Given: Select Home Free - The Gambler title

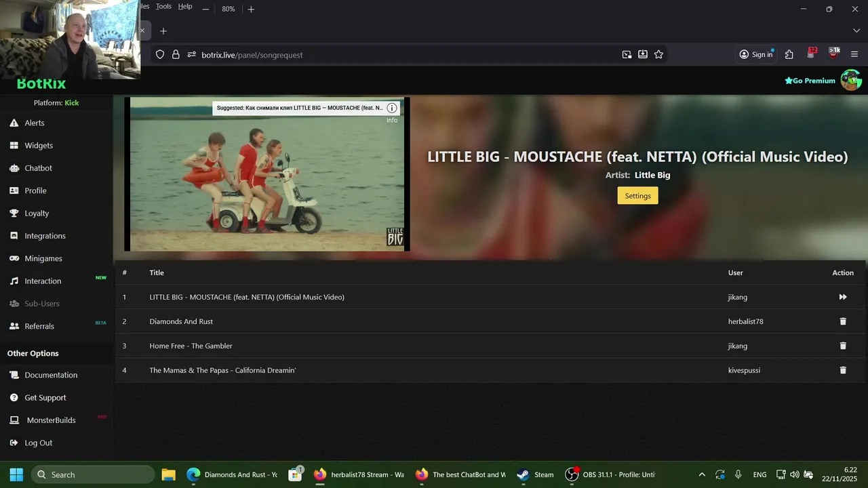Looking at the screenshot, I should pos(191,346).
